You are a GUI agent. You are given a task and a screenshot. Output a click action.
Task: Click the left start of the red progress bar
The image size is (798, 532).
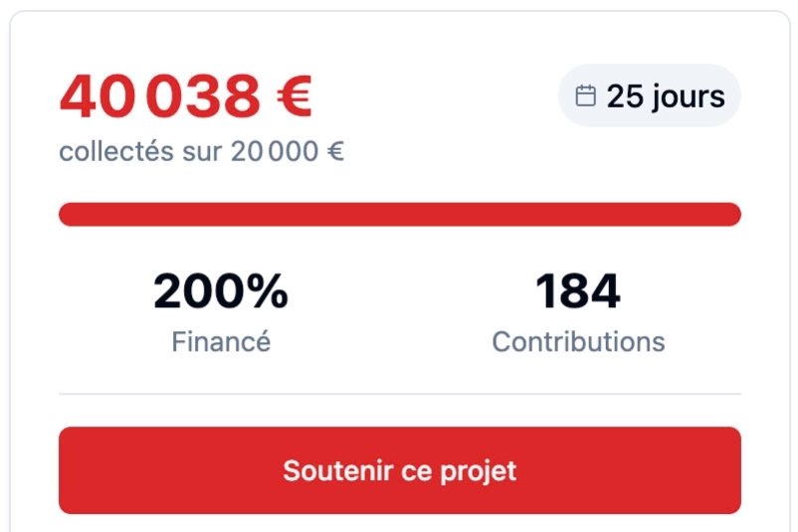click(68, 215)
